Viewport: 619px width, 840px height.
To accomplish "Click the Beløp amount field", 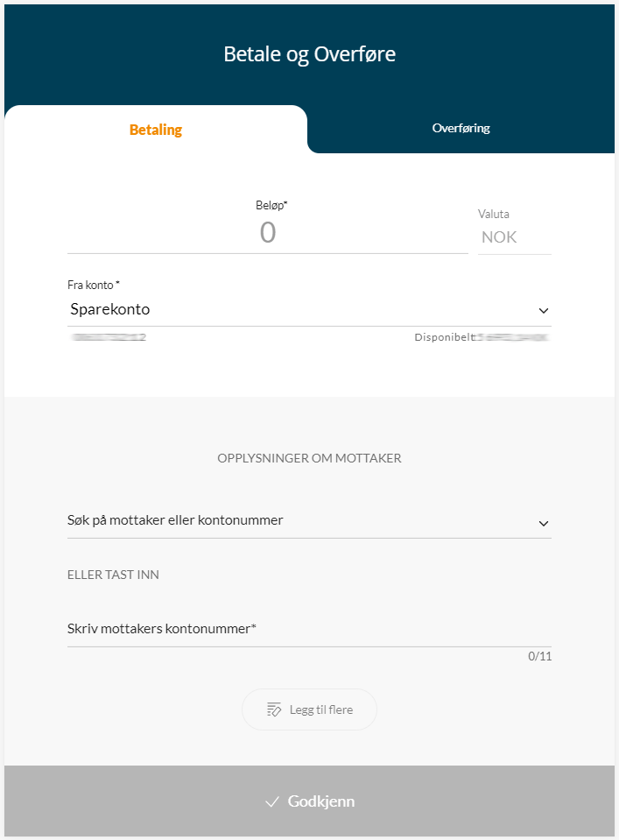I will click(267, 232).
